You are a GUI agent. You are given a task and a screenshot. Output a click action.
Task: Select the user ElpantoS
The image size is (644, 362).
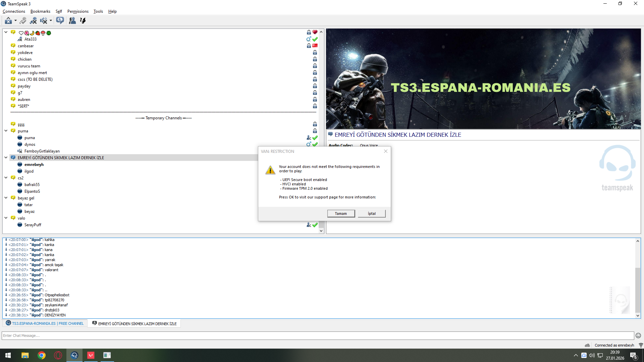pos(32,191)
